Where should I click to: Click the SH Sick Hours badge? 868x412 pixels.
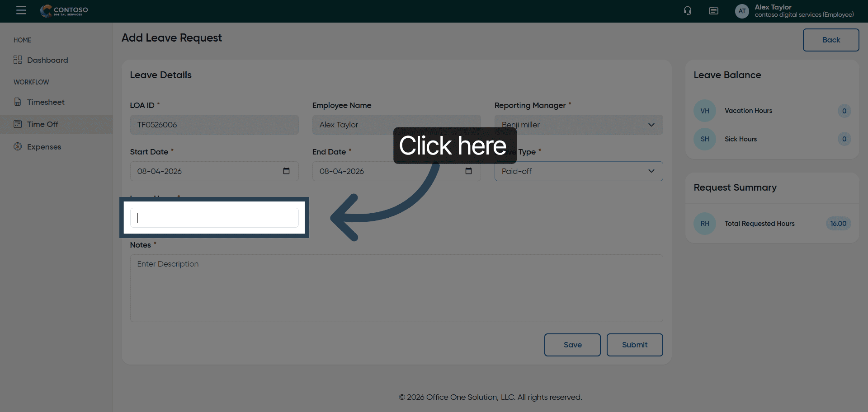tap(704, 139)
